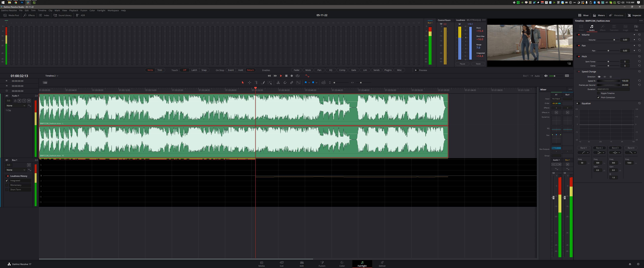644x268 pixels.
Task: Open Audio 1 automation None dropdown
Action: click(16, 106)
